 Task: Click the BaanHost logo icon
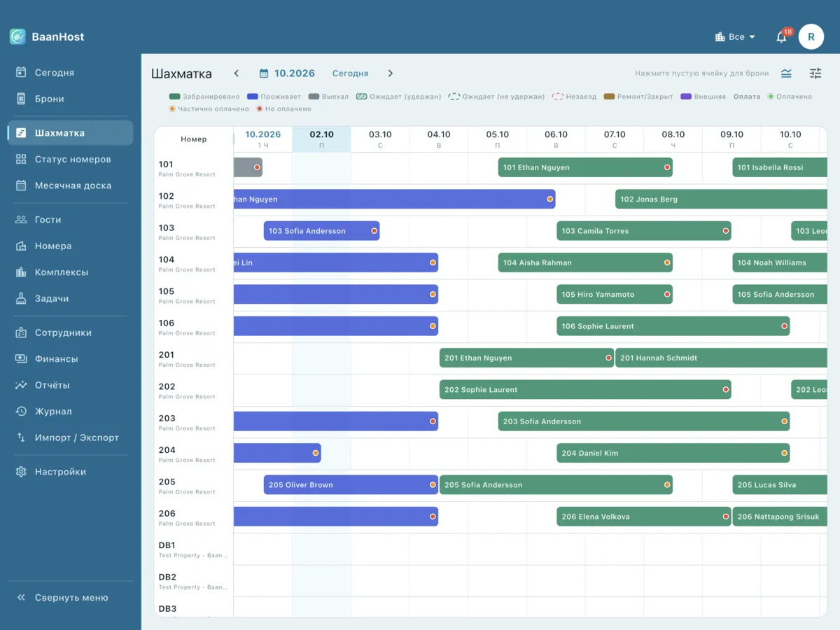click(17, 36)
